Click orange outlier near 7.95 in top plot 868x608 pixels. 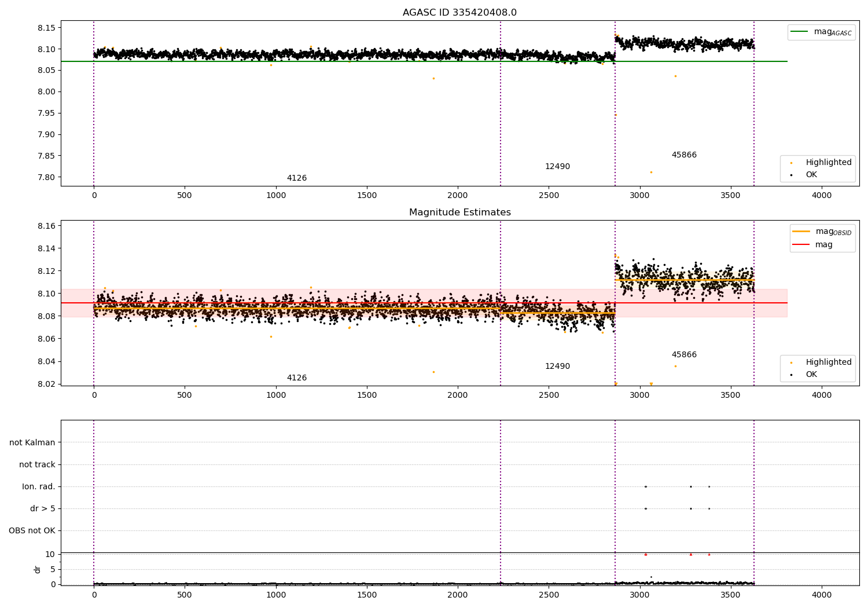coord(616,115)
